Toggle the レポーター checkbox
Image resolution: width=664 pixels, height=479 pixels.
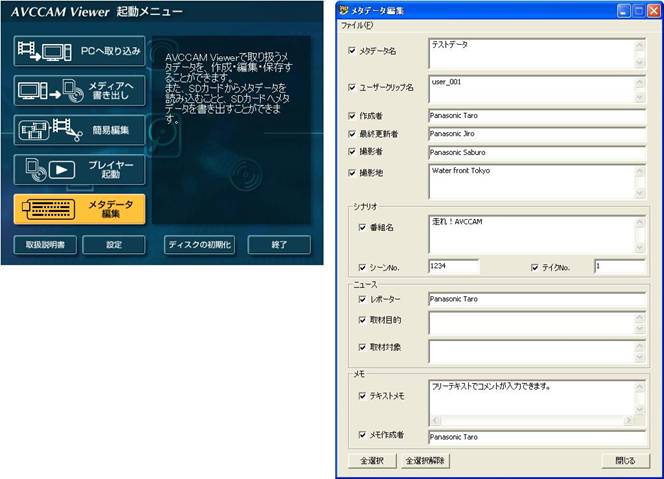point(362,299)
